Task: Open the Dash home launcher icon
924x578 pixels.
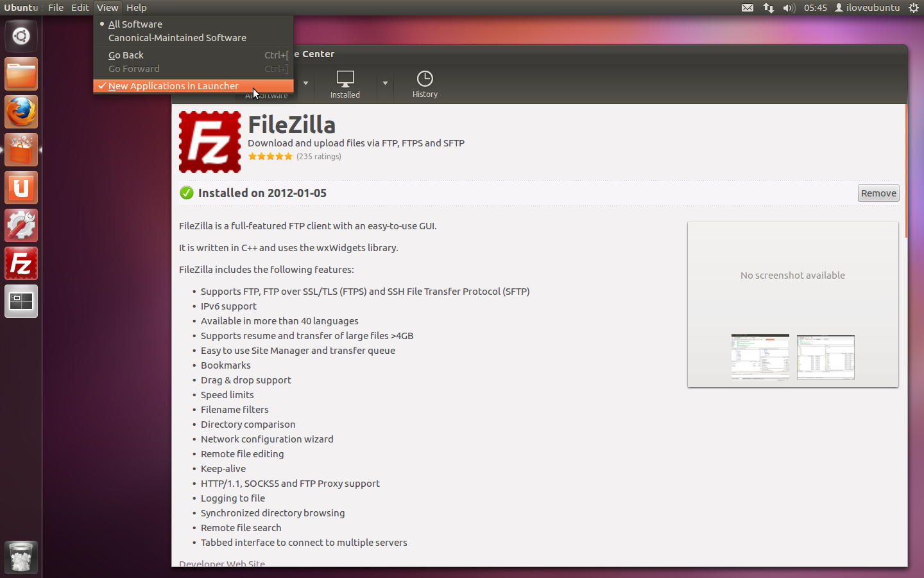Action: [21, 36]
